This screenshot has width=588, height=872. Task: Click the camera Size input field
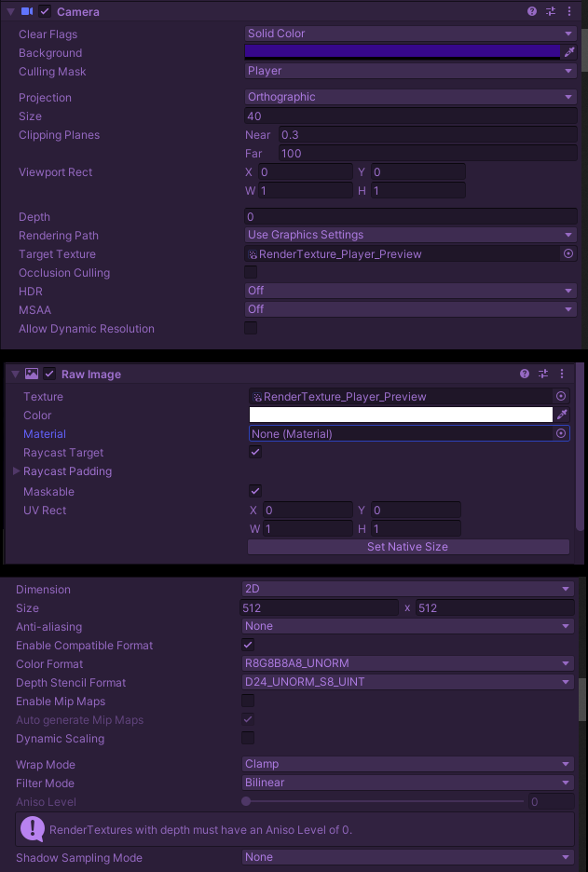point(410,116)
